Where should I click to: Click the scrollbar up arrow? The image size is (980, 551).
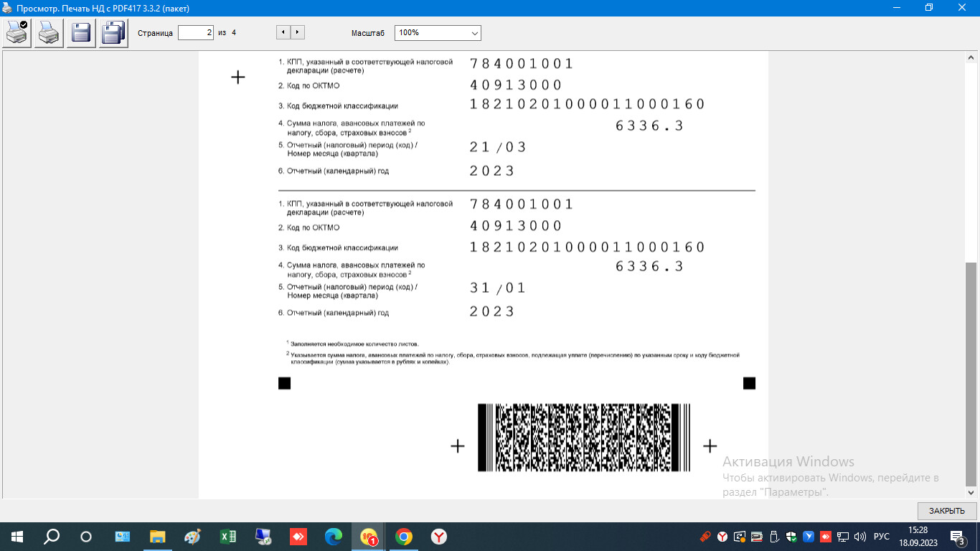[971, 57]
